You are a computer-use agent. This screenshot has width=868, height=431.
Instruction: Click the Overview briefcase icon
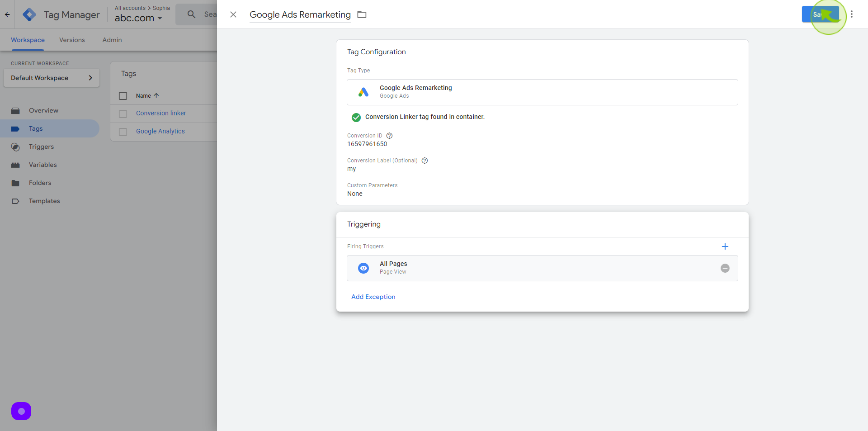point(15,111)
